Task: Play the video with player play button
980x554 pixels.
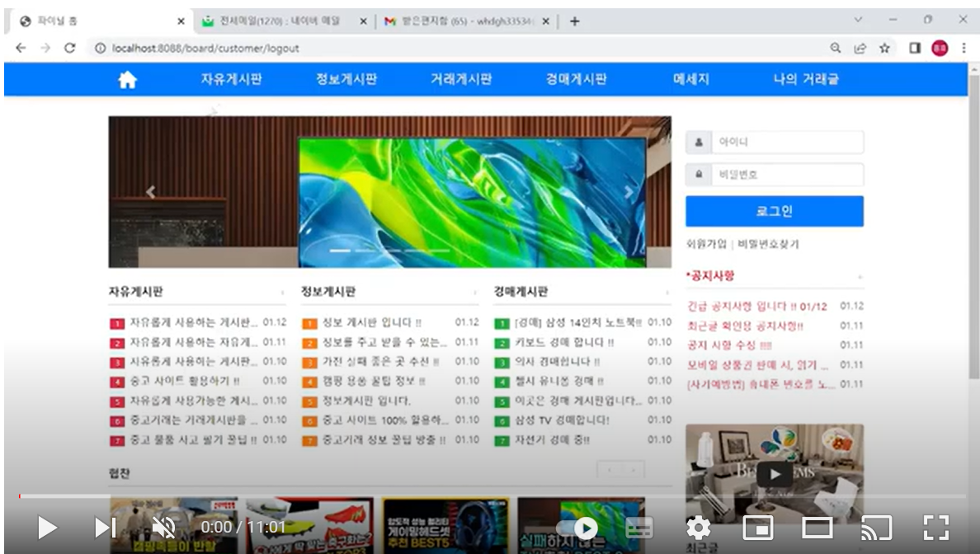Action: [47, 528]
